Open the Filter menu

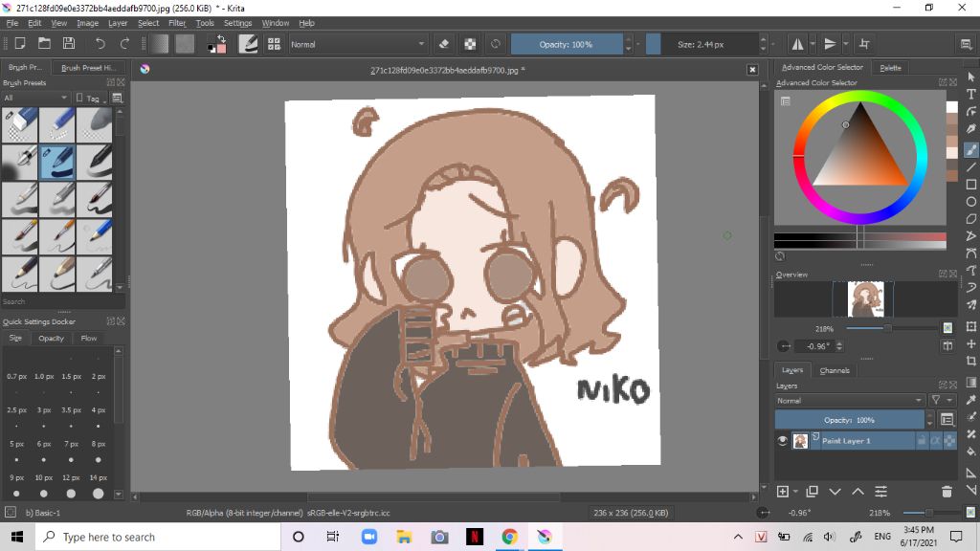tap(177, 23)
